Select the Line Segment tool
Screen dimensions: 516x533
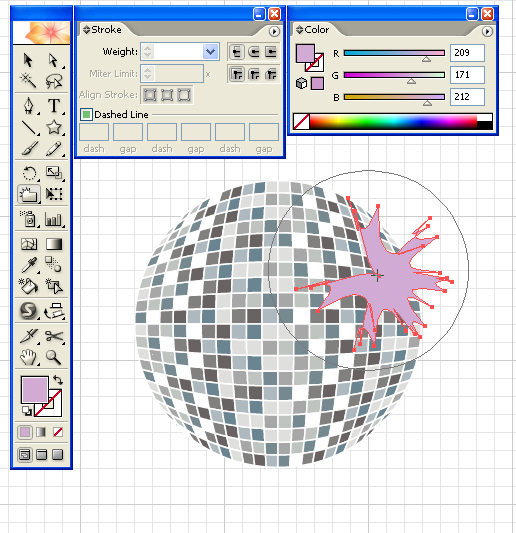[29, 127]
